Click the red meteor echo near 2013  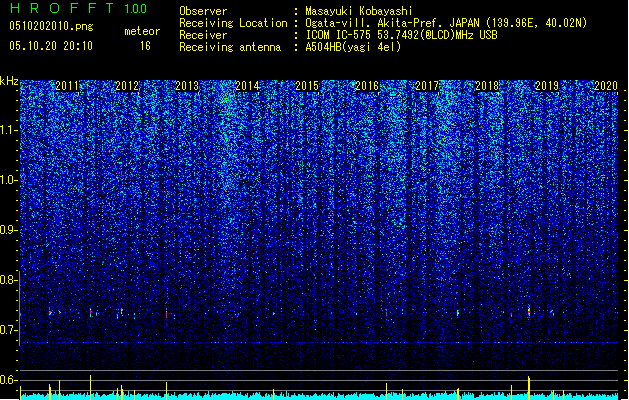point(166,314)
